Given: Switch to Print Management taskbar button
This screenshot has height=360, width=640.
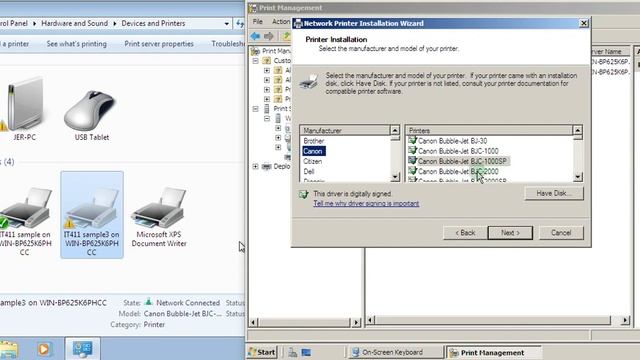Looking at the screenshot, I should [494, 352].
